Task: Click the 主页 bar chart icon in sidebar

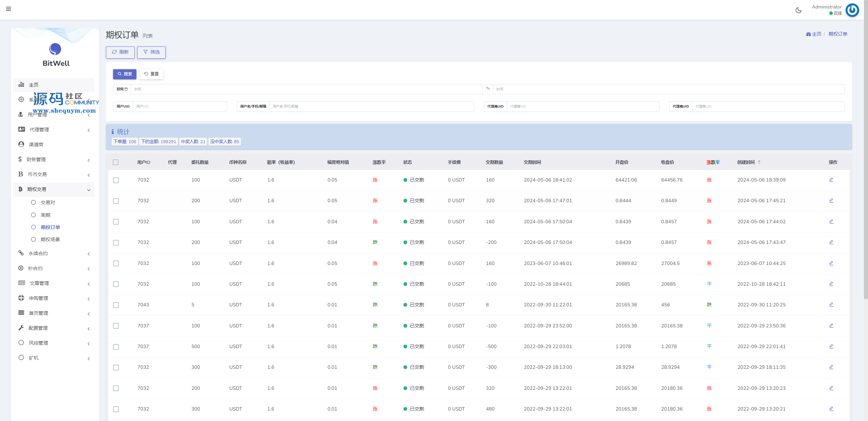Action: pos(21,84)
